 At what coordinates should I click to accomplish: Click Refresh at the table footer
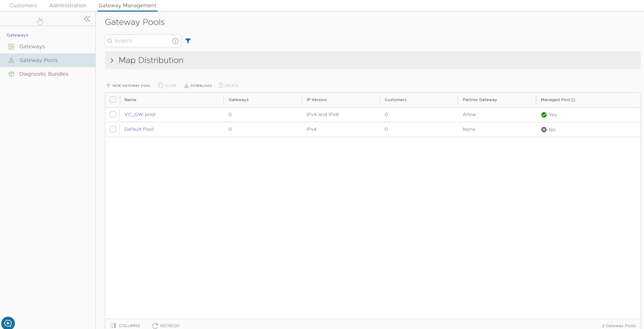click(166, 326)
